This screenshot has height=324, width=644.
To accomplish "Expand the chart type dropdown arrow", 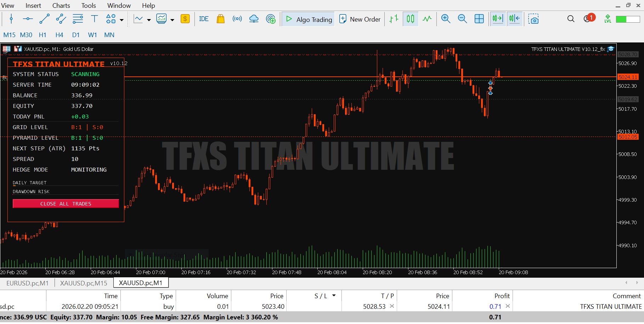I will (149, 20).
